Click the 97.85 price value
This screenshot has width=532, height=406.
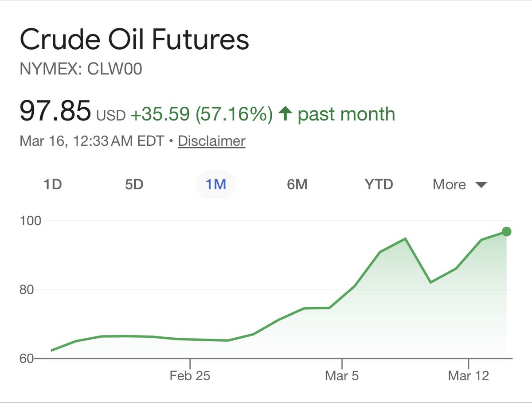click(x=55, y=111)
